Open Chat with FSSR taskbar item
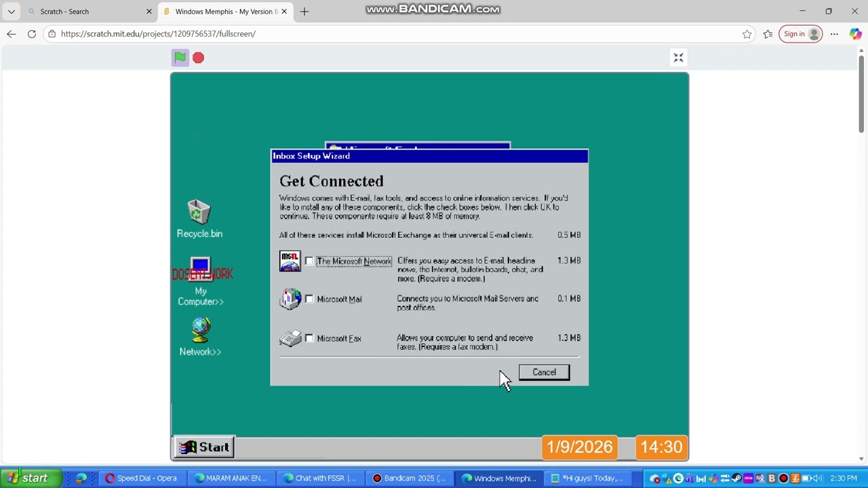This screenshot has width=868, height=488. coord(320,479)
